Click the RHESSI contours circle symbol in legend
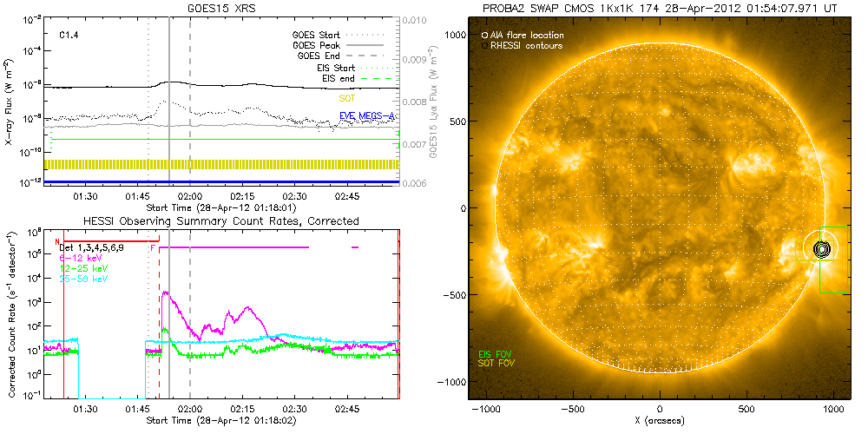The width and height of the screenshot is (868, 434). pyautogui.click(x=483, y=45)
